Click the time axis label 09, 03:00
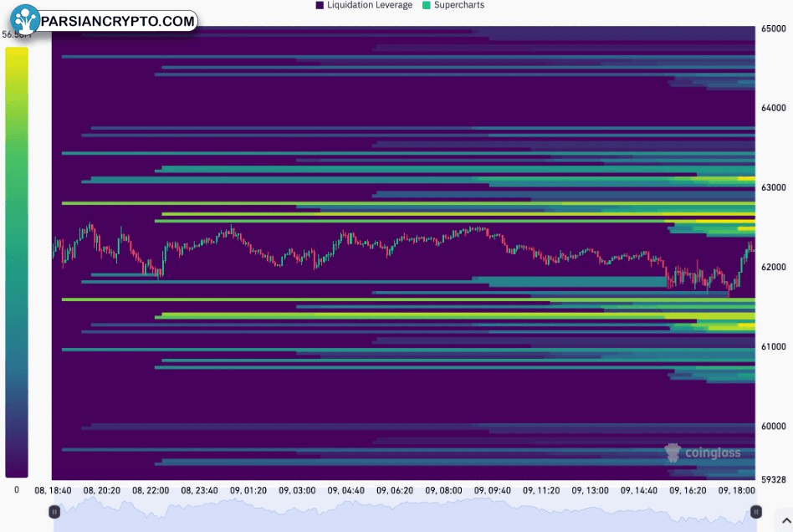The width and height of the screenshot is (793, 532). tap(297, 490)
